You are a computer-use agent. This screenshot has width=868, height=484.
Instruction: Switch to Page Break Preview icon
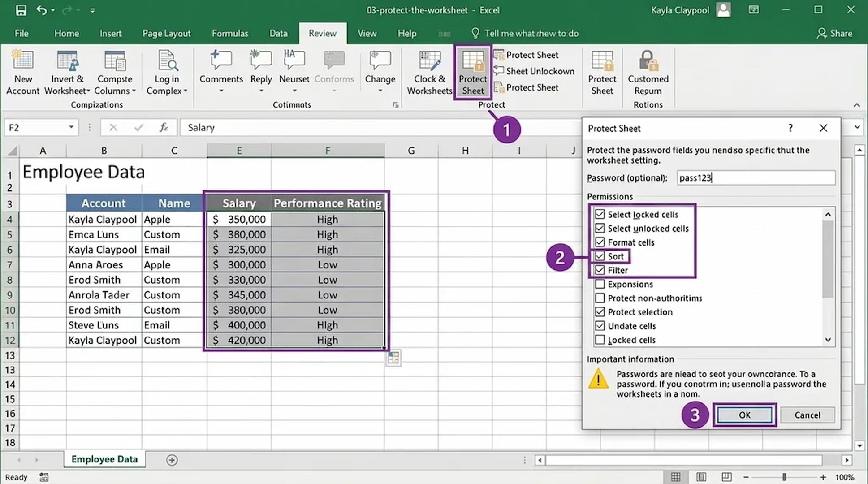pyautogui.click(x=726, y=477)
